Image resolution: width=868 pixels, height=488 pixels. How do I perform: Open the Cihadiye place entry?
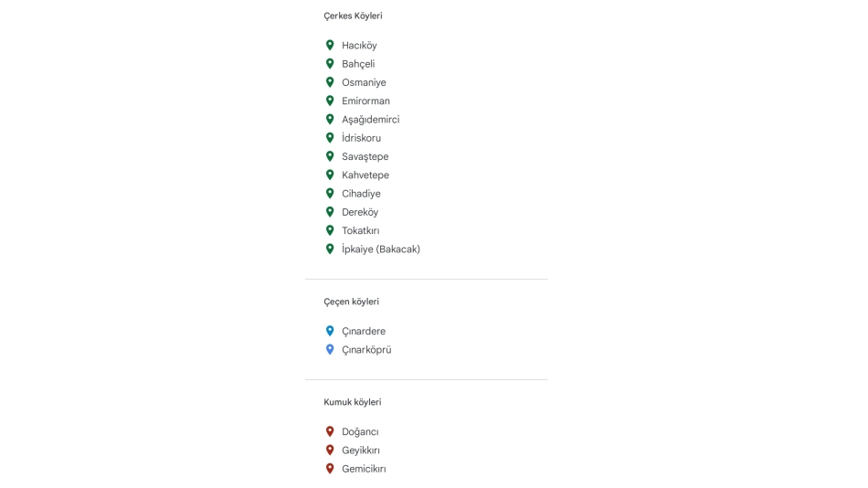361,194
